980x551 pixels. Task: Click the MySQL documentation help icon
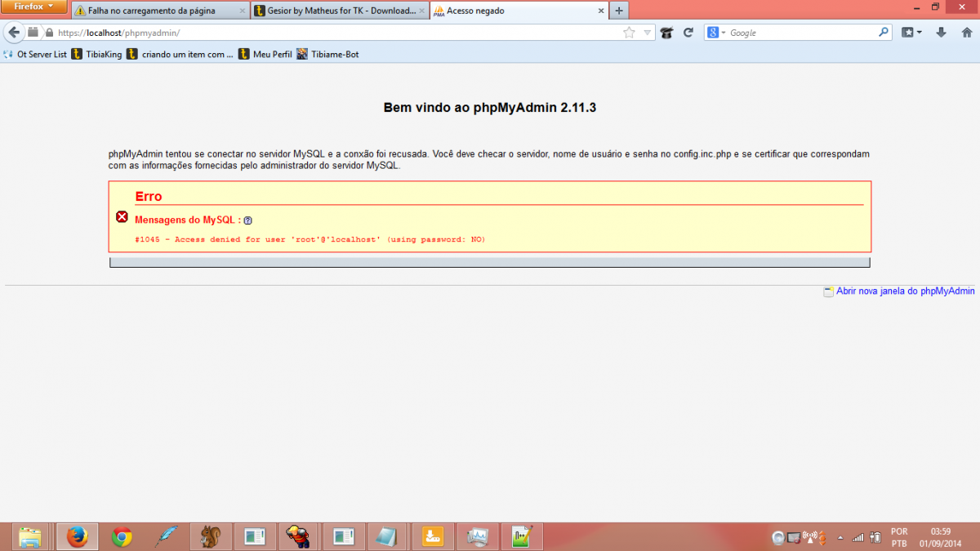(x=247, y=220)
